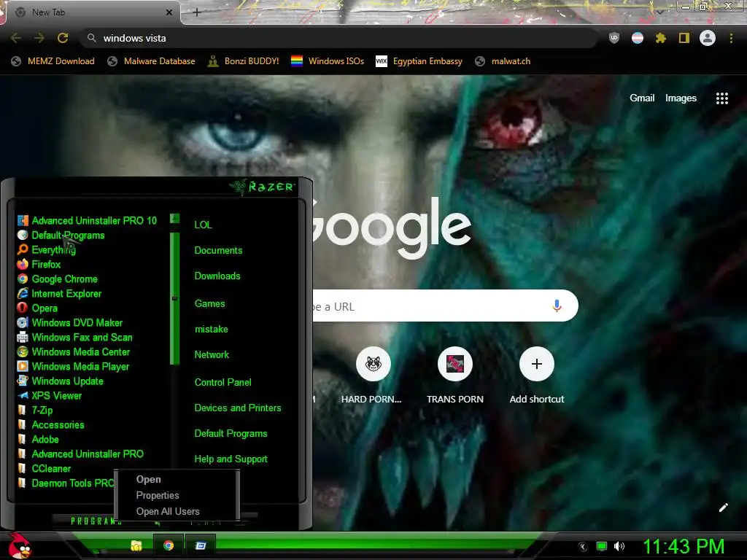Open Windows Fax and Scan

tap(75, 337)
